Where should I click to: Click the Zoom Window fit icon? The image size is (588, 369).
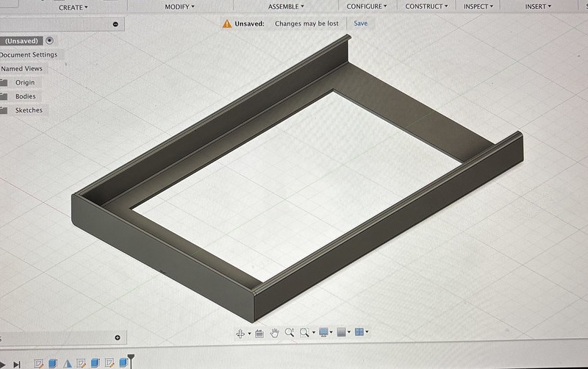(x=304, y=333)
